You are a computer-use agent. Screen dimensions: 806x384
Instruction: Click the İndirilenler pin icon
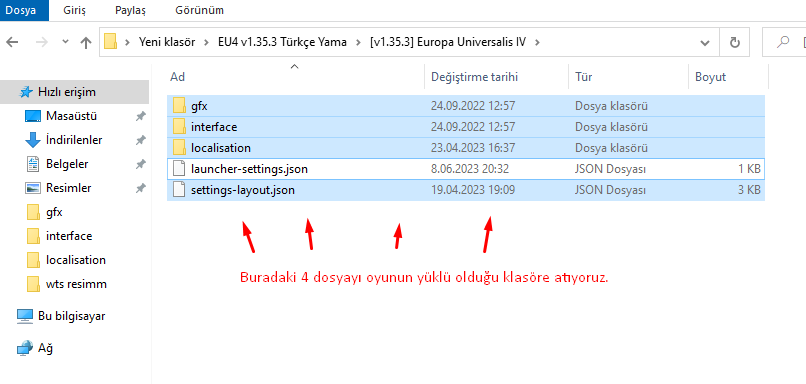[140, 140]
